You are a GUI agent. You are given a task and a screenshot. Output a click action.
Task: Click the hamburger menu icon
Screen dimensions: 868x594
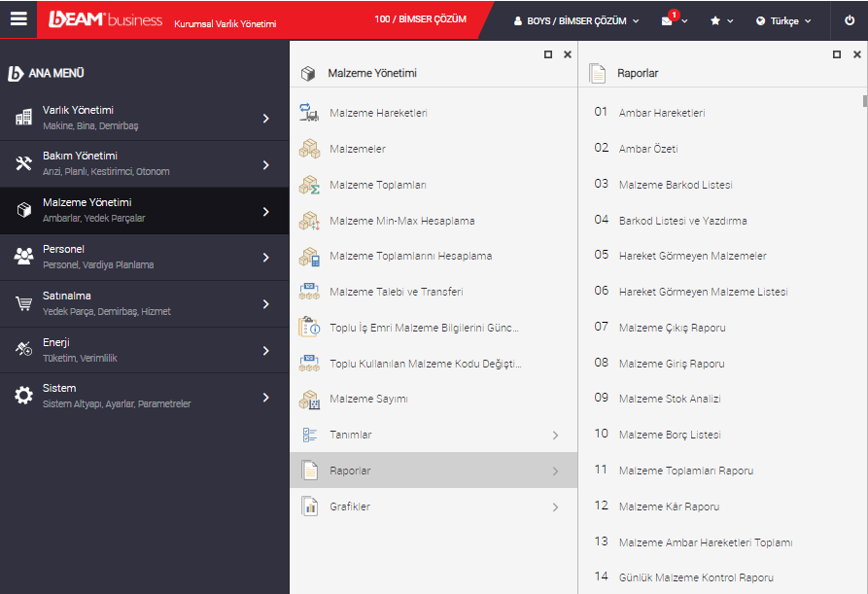tap(18, 19)
